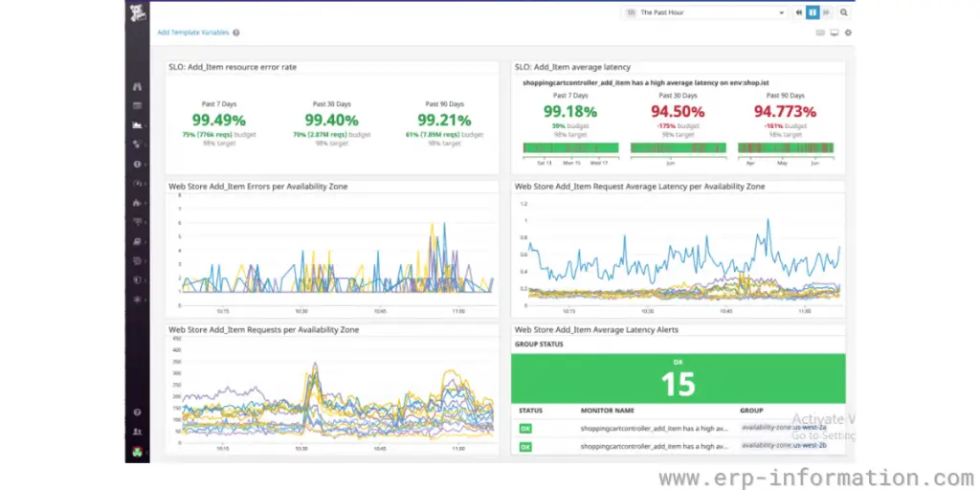
Task: Click the SLO: Add_Item resource error rate title
Action: pyautogui.click(x=233, y=67)
